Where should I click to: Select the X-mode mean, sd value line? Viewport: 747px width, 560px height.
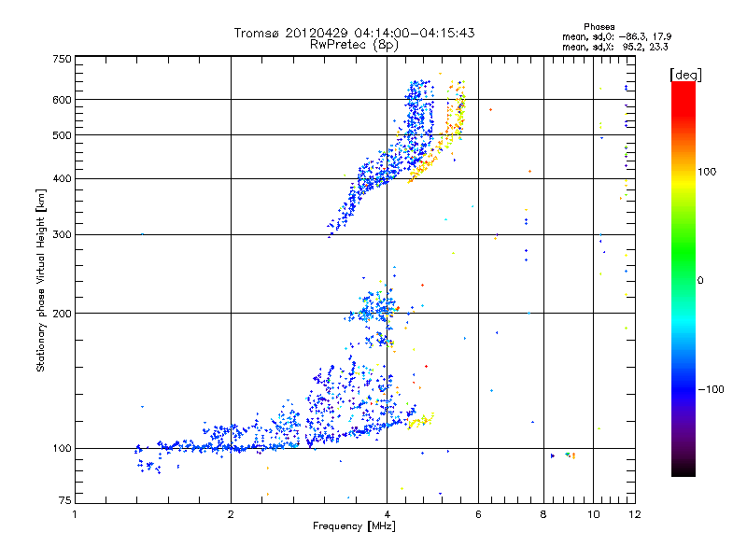617,47
